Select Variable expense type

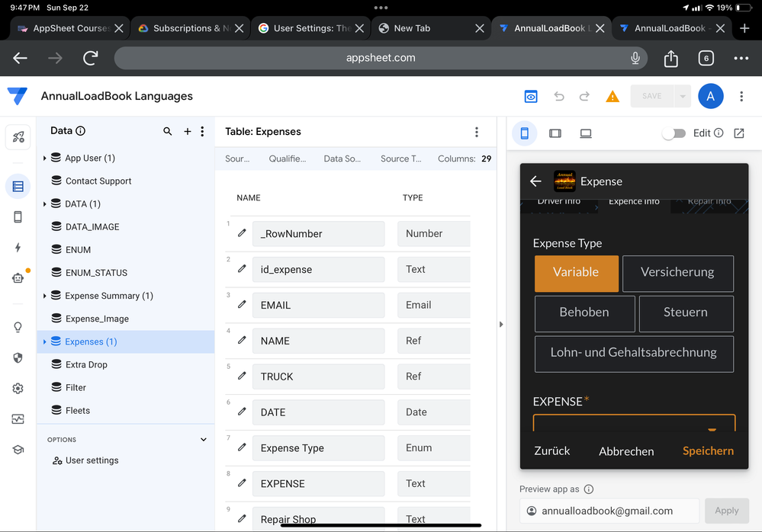tap(577, 274)
